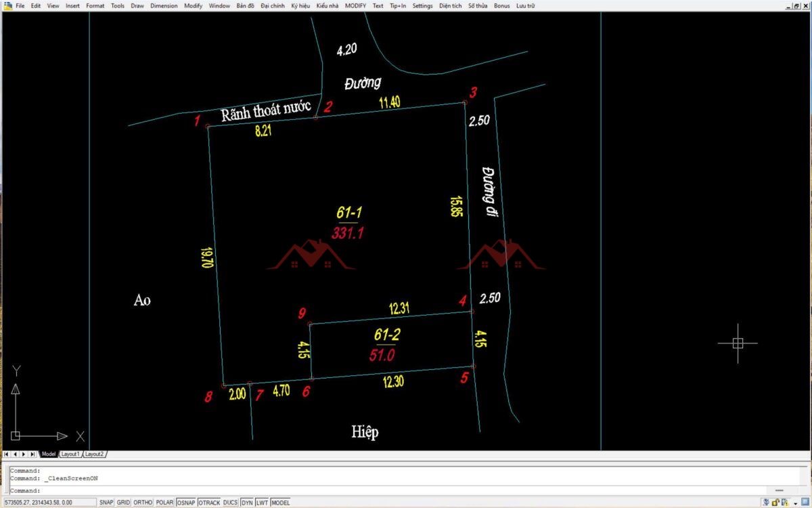Open the Dimension menu

coord(164,5)
